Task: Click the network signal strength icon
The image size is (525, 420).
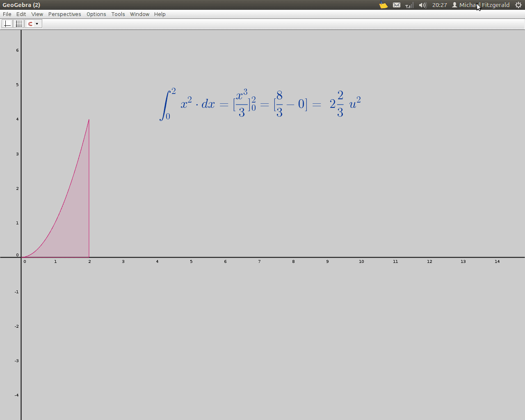Action: tap(409, 5)
